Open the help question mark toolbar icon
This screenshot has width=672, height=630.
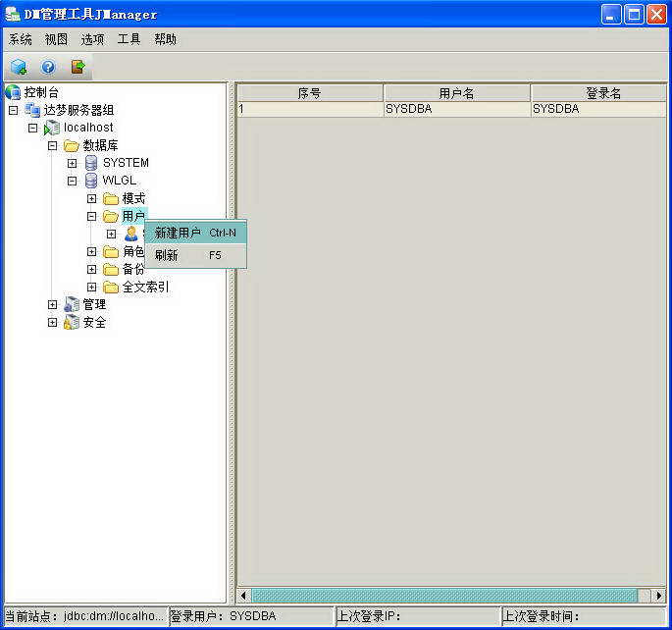click(48, 67)
